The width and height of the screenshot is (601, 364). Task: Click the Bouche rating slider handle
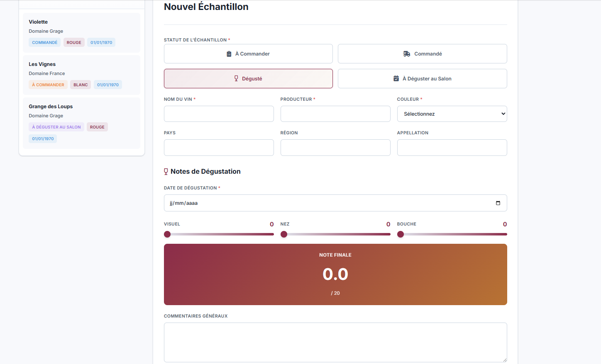click(x=401, y=234)
